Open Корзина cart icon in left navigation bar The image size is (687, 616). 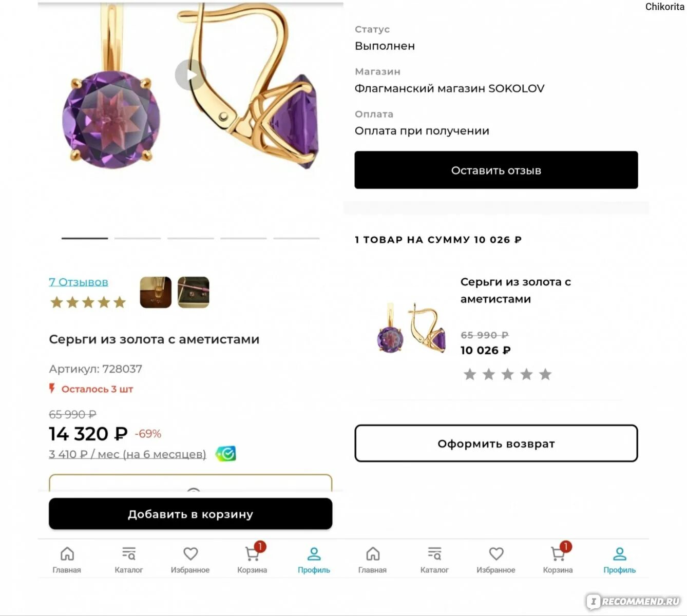(x=252, y=554)
